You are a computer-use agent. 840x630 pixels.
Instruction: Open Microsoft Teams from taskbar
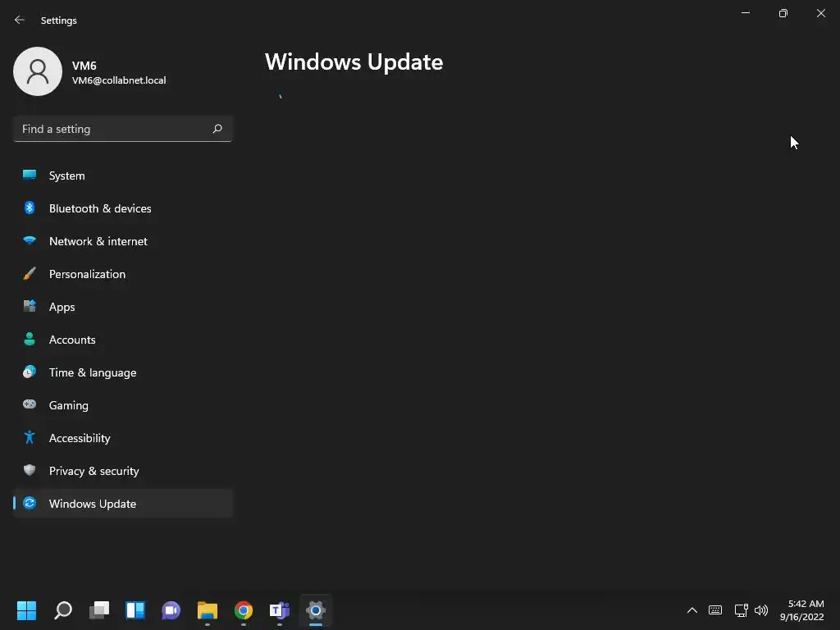point(280,610)
